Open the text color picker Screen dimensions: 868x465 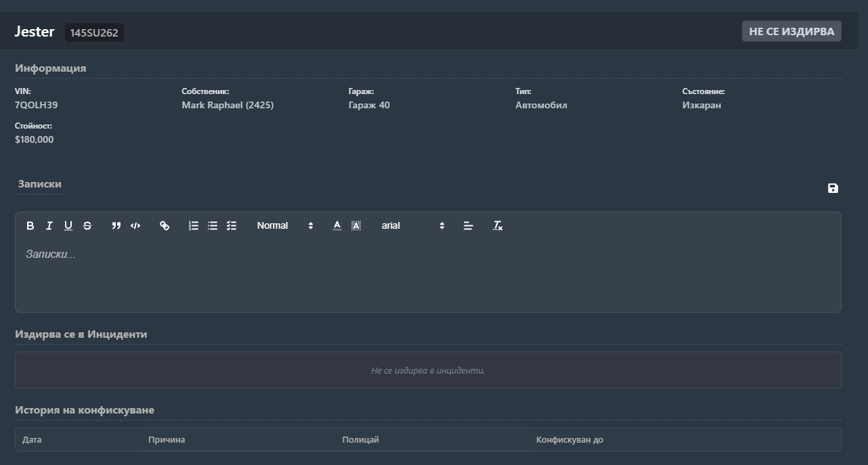click(x=337, y=226)
